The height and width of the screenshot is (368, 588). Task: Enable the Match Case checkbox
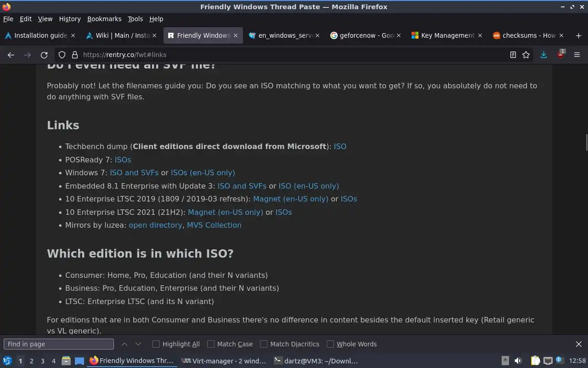tap(211, 344)
